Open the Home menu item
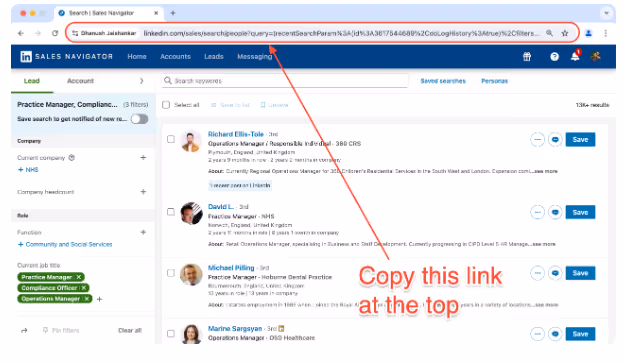Image resolution: width=623 pixels, height=363 pixels. (137, 57)
